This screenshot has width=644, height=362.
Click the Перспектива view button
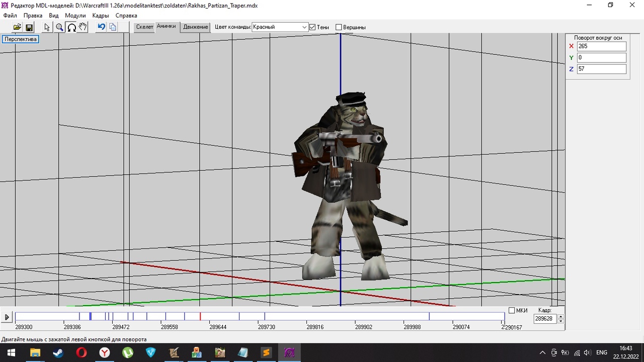21,39
